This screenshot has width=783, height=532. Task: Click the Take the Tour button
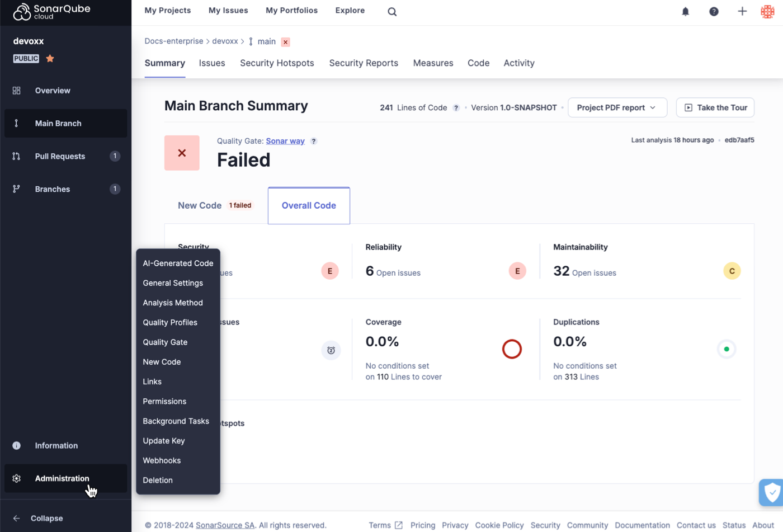715,107
